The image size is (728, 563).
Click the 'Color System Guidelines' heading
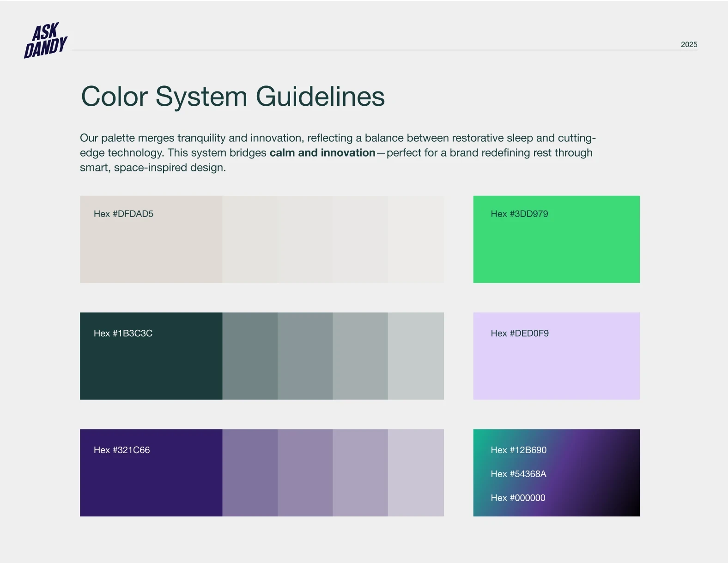click(x=233, y=97)
